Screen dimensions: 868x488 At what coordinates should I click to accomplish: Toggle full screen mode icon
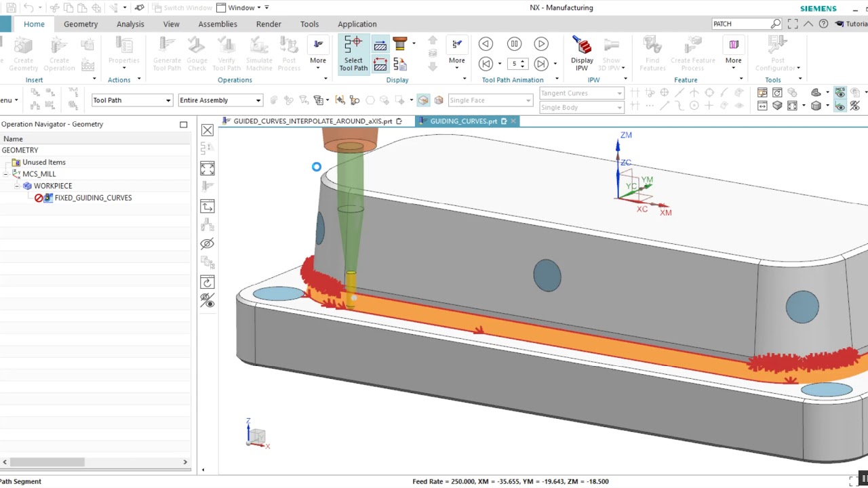pos(793,24)
